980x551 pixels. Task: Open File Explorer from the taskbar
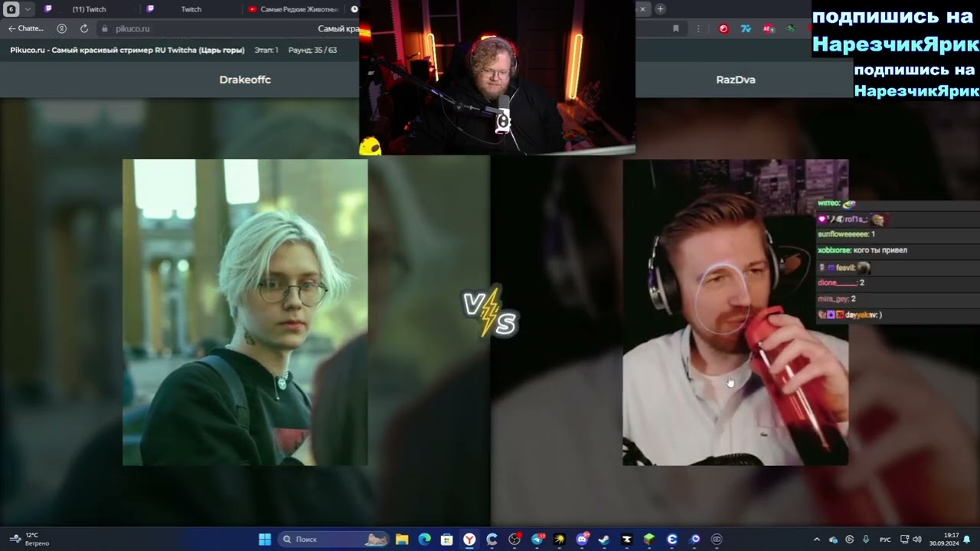pyautogui.click(x=402, y=539)
